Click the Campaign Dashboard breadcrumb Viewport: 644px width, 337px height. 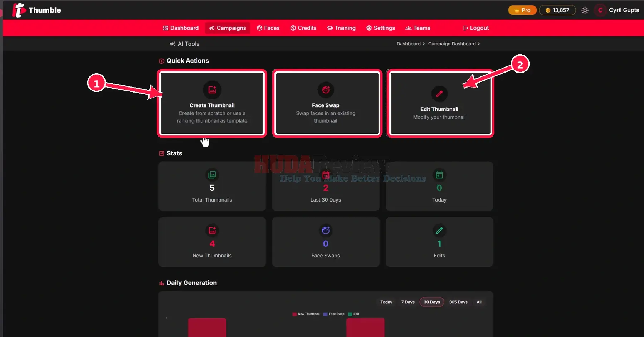(x=452, y=44)
